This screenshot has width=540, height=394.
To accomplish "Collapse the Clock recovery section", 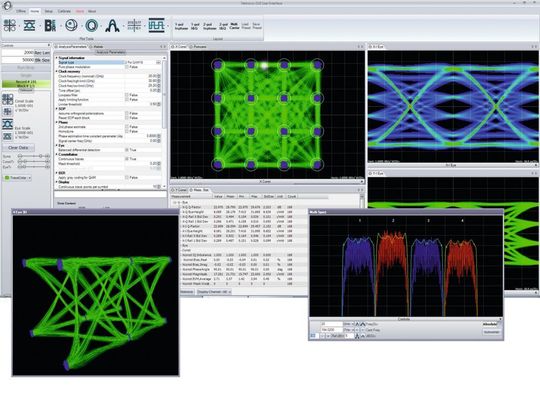I will (x=57, y=71).
